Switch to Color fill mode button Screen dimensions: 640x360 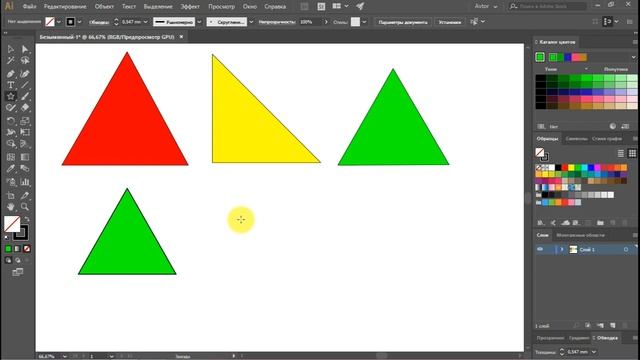click(8, 249)
